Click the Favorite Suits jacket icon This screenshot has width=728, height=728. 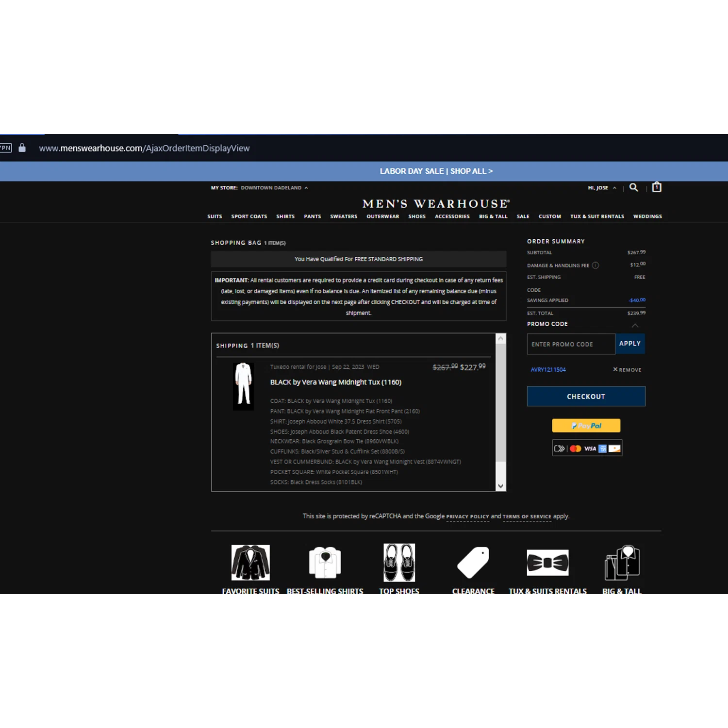250,563
